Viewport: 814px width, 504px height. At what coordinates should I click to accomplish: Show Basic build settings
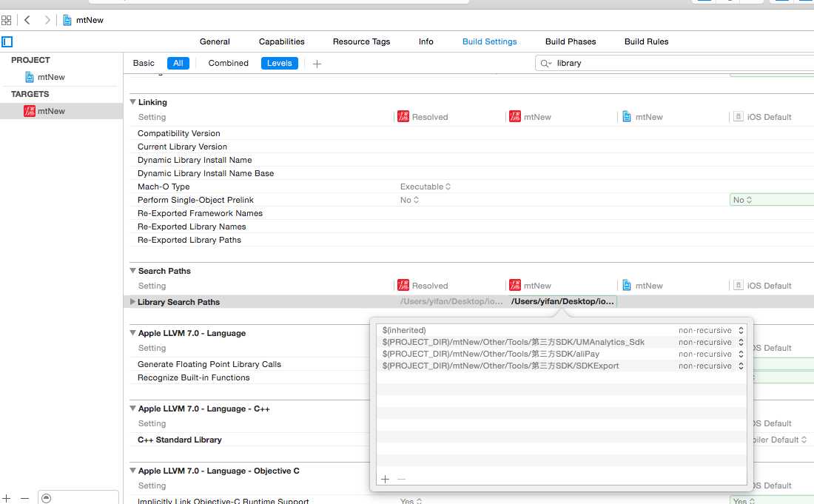click(x=144, y=64)
